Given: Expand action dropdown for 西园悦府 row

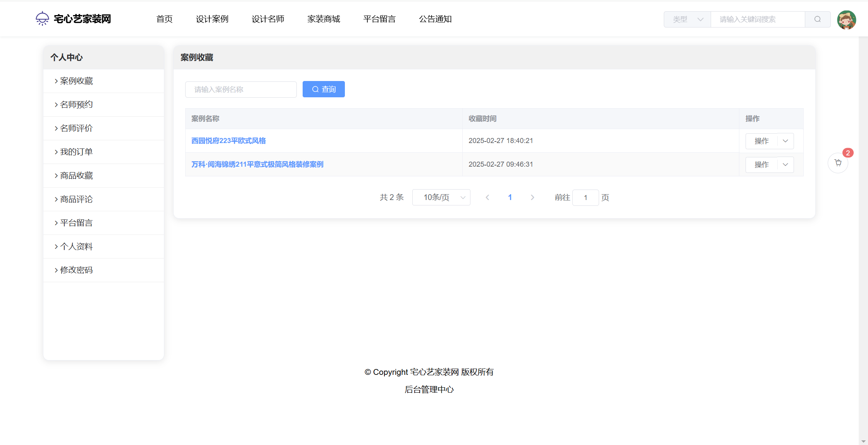Looking at the screenshot, I should tap(785, 141).
